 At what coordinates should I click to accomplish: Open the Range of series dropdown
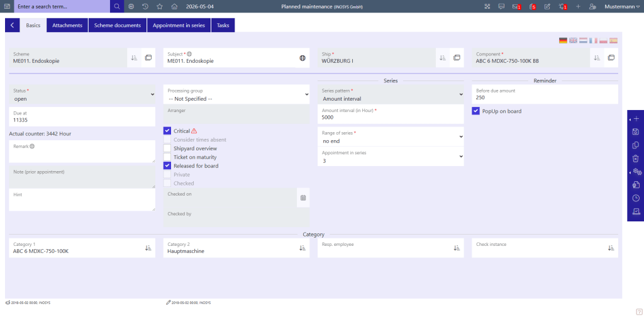391,136
